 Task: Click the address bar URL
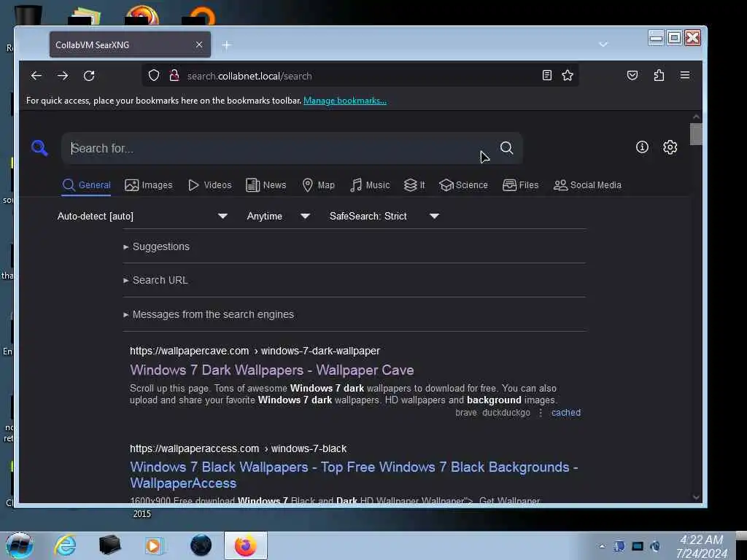249,76
